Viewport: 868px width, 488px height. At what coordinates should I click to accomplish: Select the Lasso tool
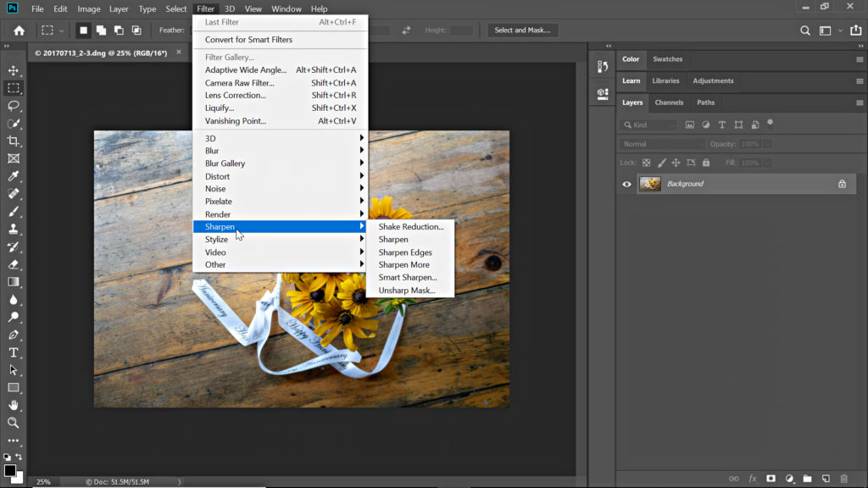14,106
